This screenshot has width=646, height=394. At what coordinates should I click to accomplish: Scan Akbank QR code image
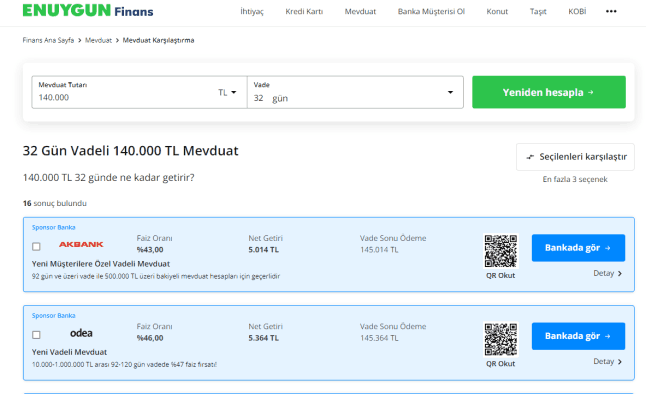coord(501,251)
